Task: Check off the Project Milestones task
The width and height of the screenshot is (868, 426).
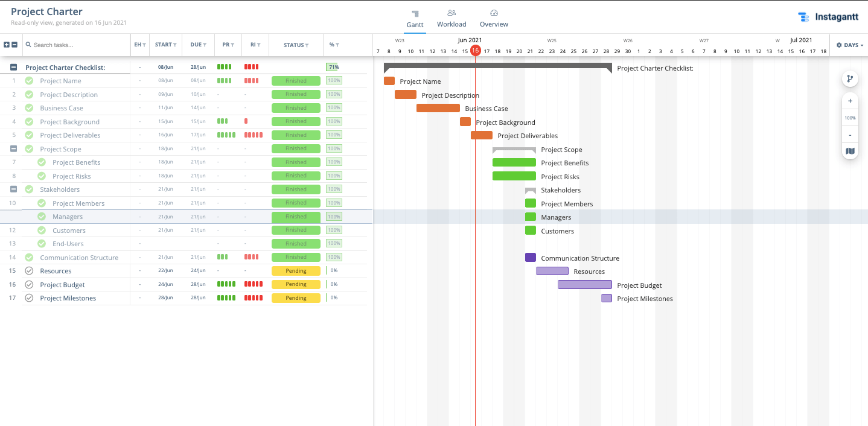Action: [x=28, y=297]
